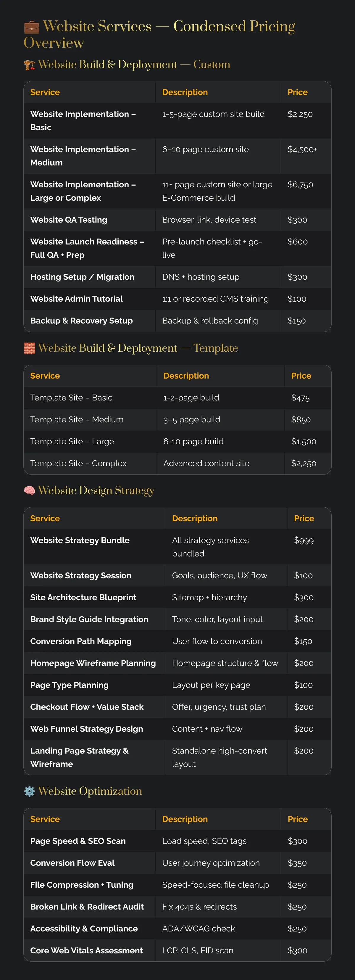Click Hosting Setup / Migration service

pos(82,277)
